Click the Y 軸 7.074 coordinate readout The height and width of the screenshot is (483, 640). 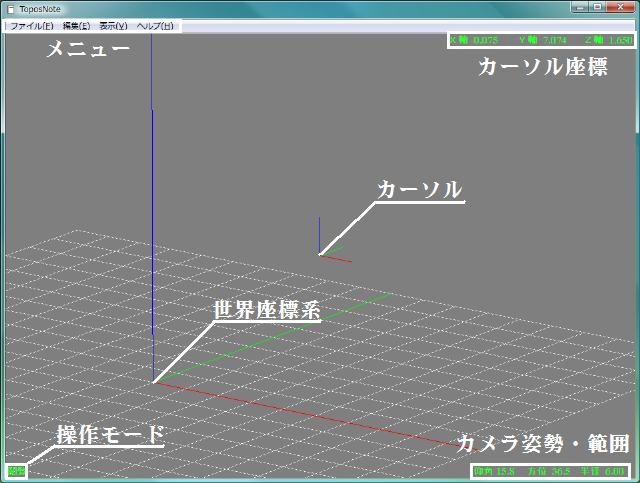pos(542,40)
